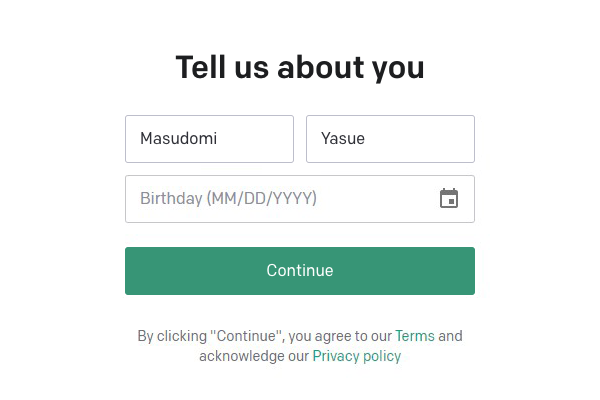The height and width of the screenshot is (400, 600).
Task: Select the 'Tell us about you' heading
Action: pos(300,67)
